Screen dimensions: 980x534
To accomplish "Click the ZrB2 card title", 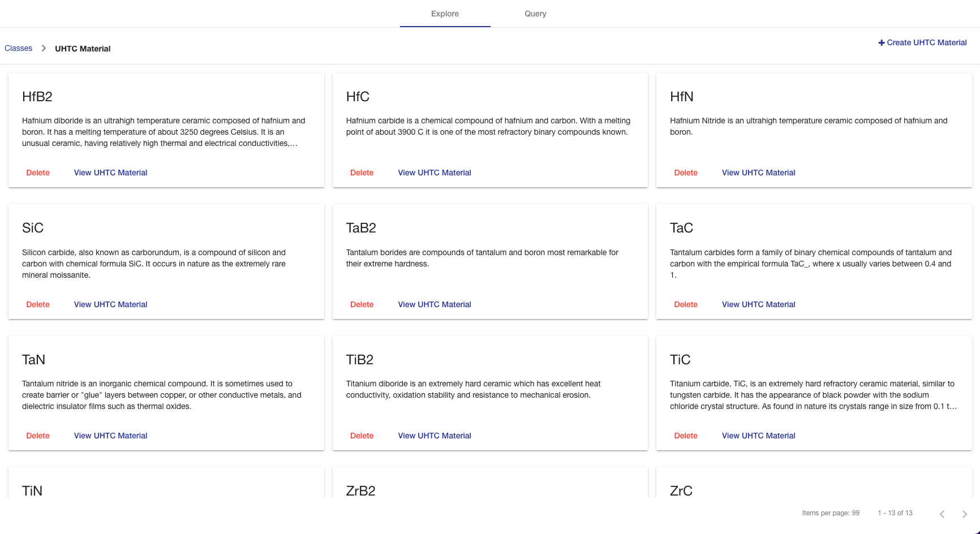I will tap(360, 490).
